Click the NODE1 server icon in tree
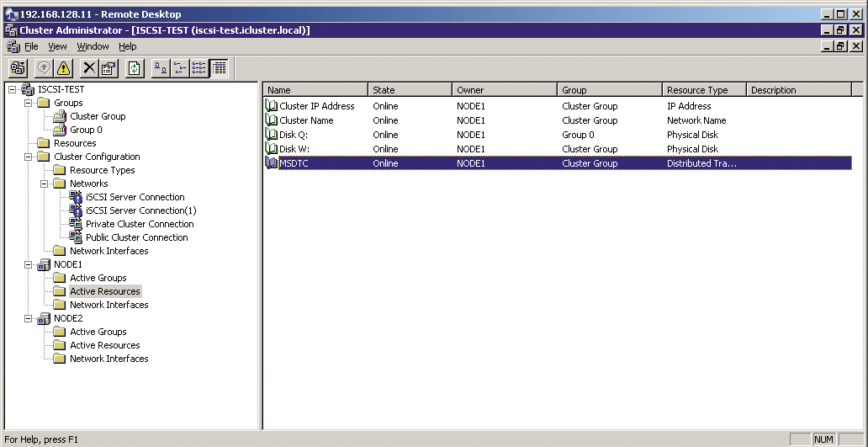The image size is (868, 447). point(45,265)
